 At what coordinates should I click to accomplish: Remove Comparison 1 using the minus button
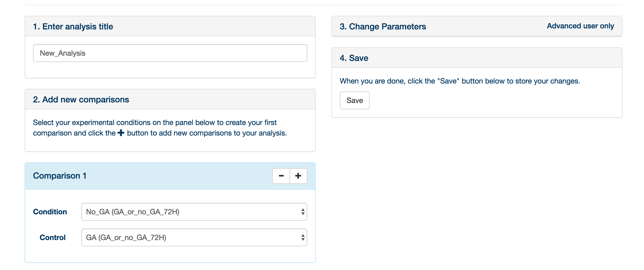281,176
